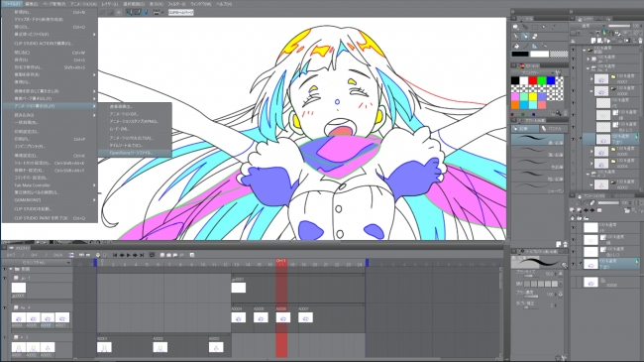This screenshot has height=362, width=644.
Task: Expand the A0005 layer folder
Action: (x=591, y=152)
